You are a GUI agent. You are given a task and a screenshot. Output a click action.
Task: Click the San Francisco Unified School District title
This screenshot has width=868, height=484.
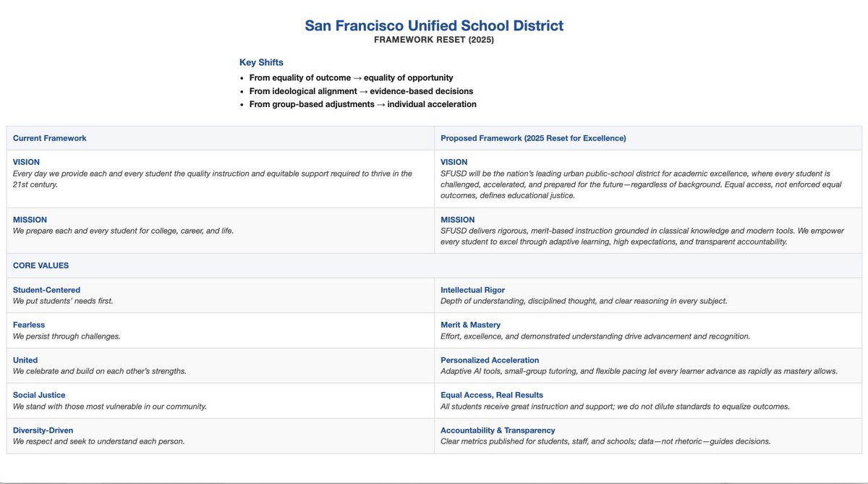click(x=434, y=26)
